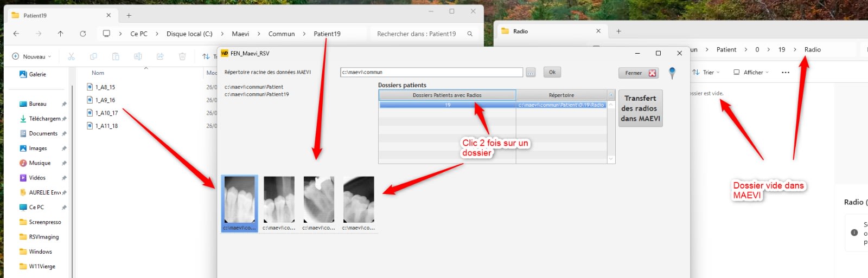The image size is (868, 278).
Task: Open the Nouveau dropdown menu
Action: pyautogui.click(x=32, y=56)
